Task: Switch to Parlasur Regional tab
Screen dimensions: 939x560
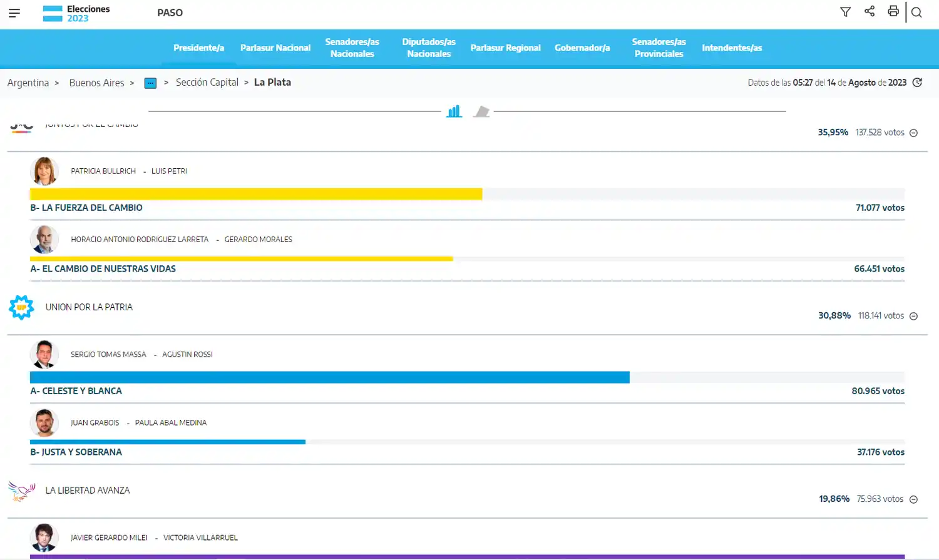Action: pyautogui.click(x=505, y=48)
